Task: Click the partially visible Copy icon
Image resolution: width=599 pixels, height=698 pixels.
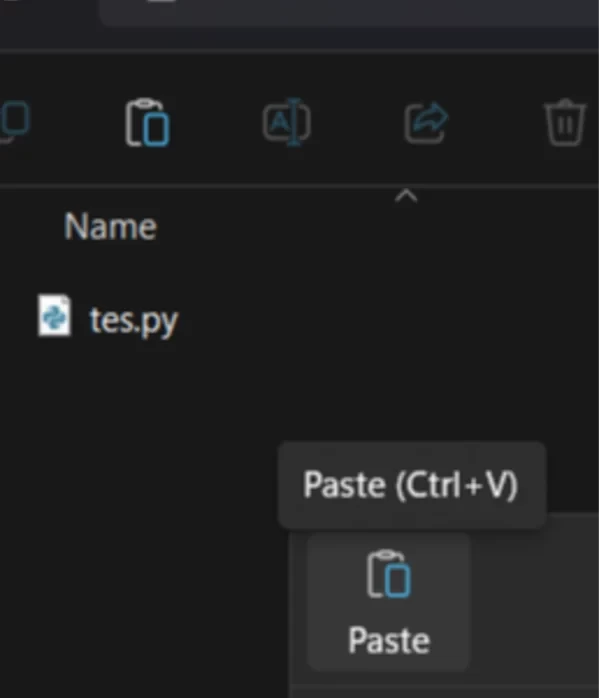Action: coord(15,122)
